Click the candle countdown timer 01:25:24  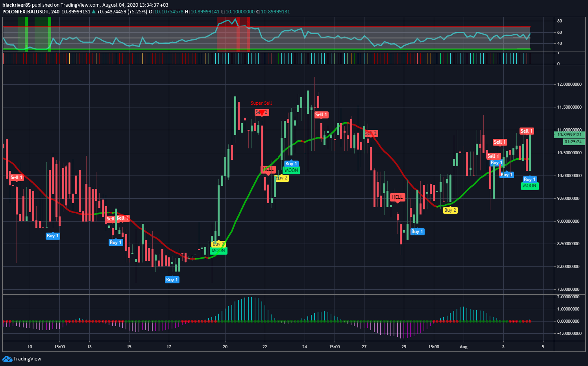click(573, 142)
